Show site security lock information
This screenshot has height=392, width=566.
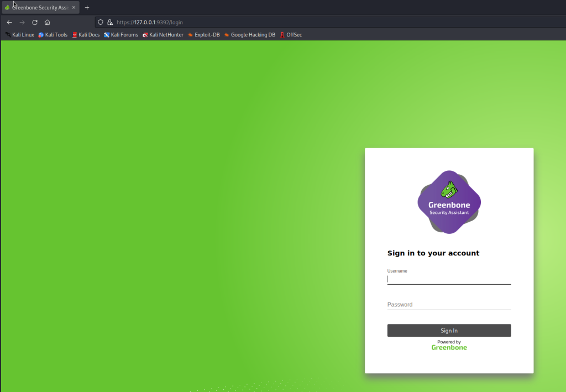click(110, 22)
